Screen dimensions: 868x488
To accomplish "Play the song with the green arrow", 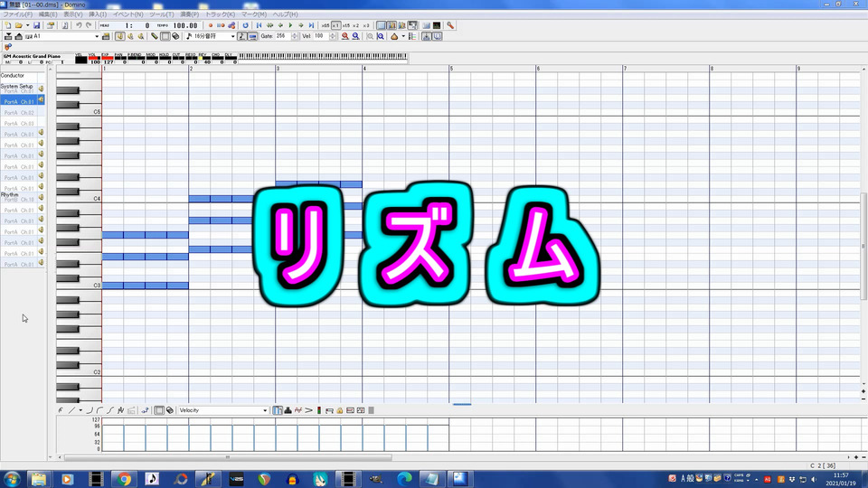I will (290, 25).
